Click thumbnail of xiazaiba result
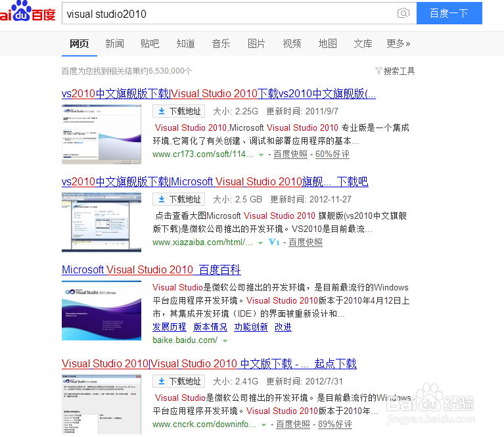This screenshot has width=504, height=437. (101, 222)
